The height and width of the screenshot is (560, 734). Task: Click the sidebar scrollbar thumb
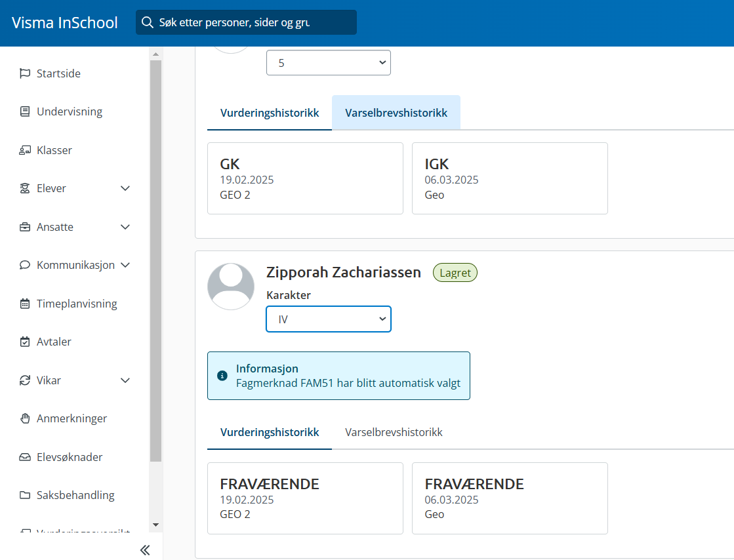click(156, 261)
